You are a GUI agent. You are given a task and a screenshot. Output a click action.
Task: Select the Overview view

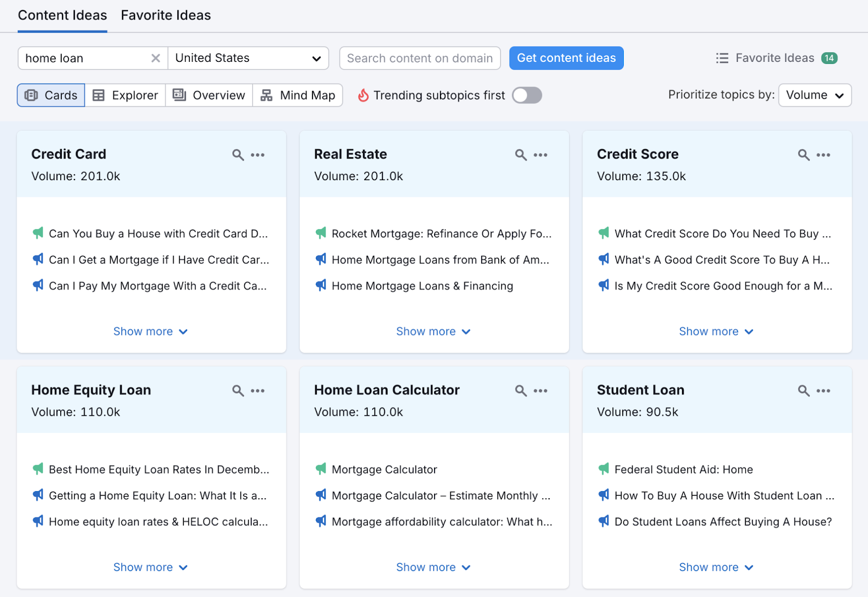point(209,96)
